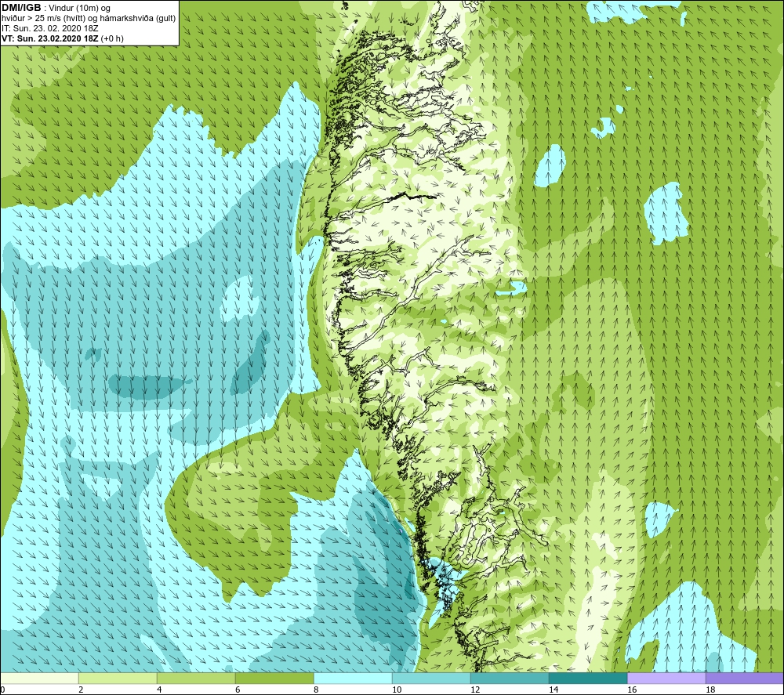
Task: Click the legend label '14'
Action: tap(554, 690)
